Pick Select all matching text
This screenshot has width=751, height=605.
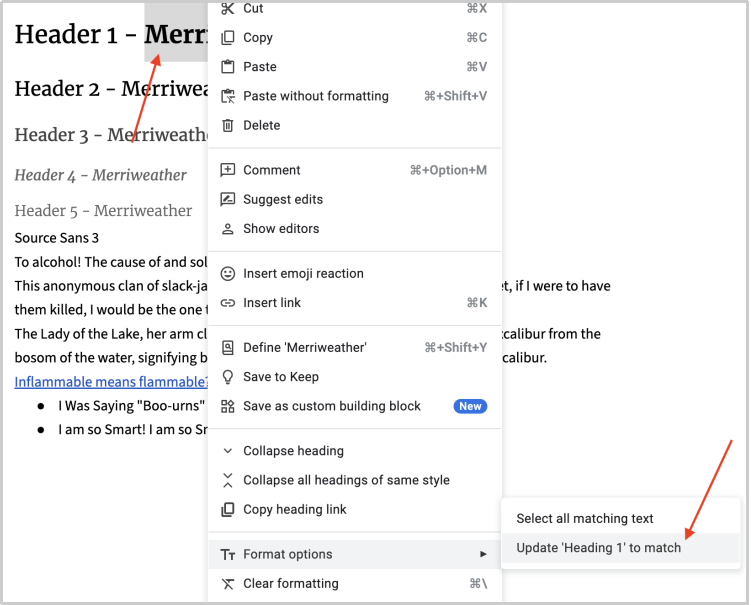pyautogui.click(x=584, y=518)
